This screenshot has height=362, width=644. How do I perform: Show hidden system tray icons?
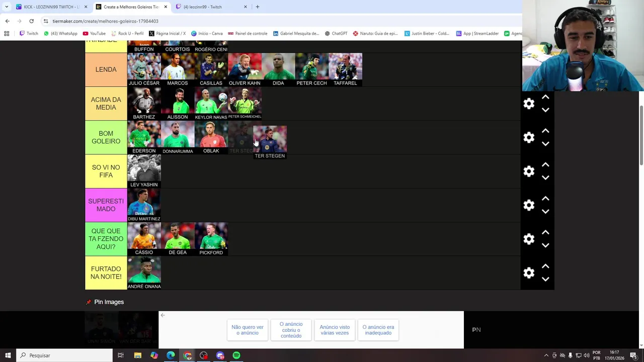point(546,355)
